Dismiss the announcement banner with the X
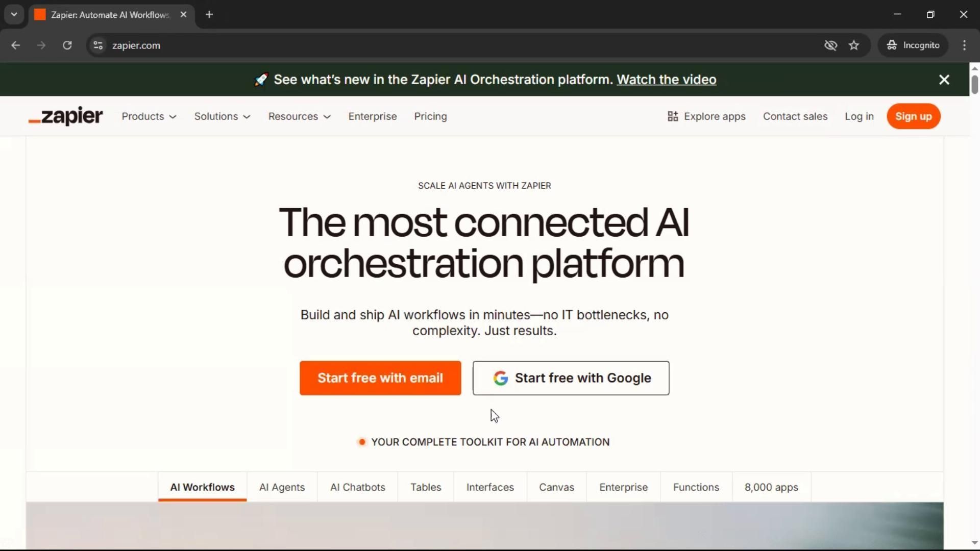This screenshot has width=980, height=551. coord(944,80)
